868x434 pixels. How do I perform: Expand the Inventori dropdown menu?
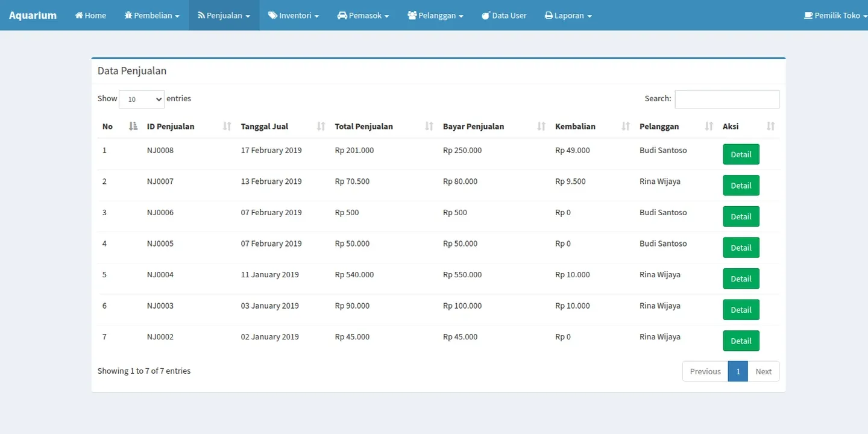click(x=294, y=15)
